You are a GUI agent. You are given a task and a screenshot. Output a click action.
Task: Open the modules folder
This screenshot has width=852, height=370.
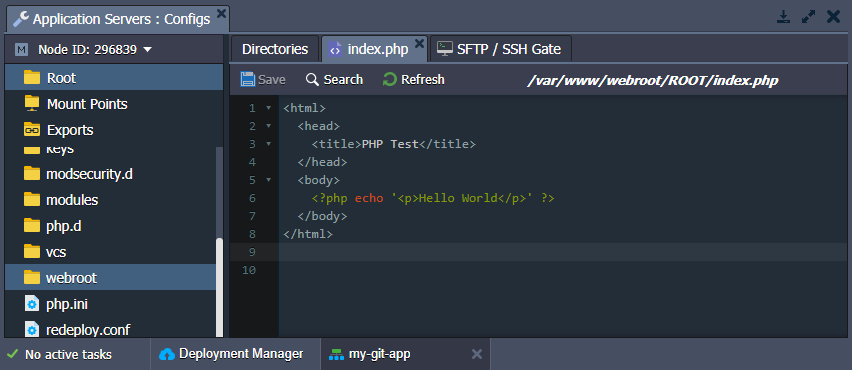(111, 200)
